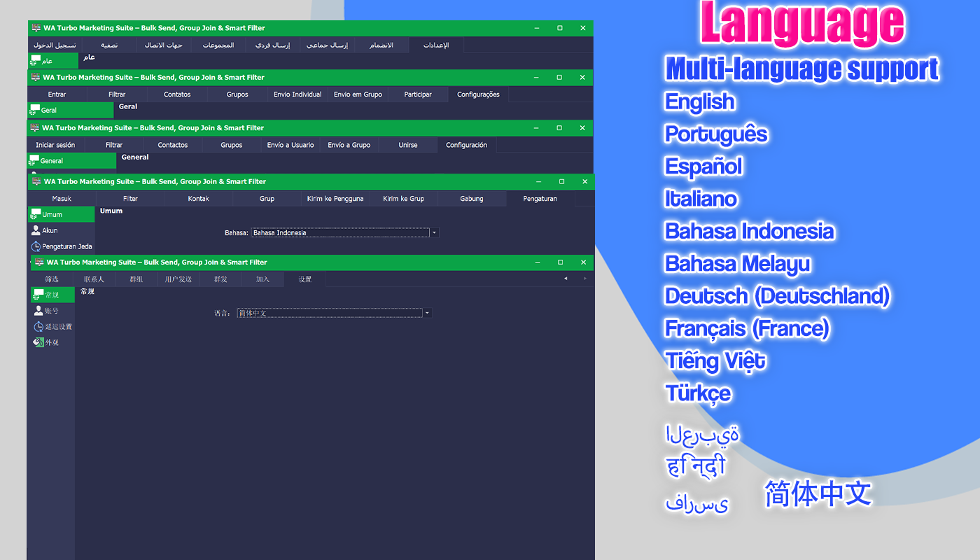Open the Participar tab

tap(418, 94)
